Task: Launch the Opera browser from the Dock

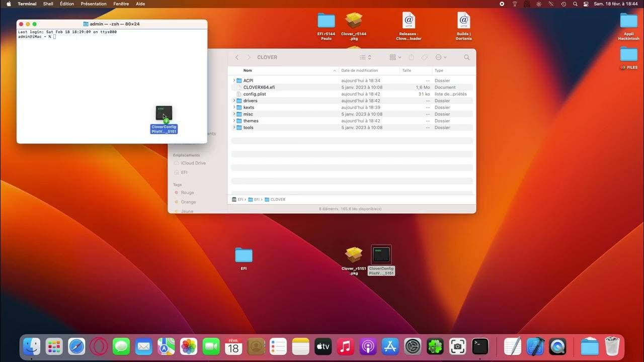Action: click(x=99, y=346)
